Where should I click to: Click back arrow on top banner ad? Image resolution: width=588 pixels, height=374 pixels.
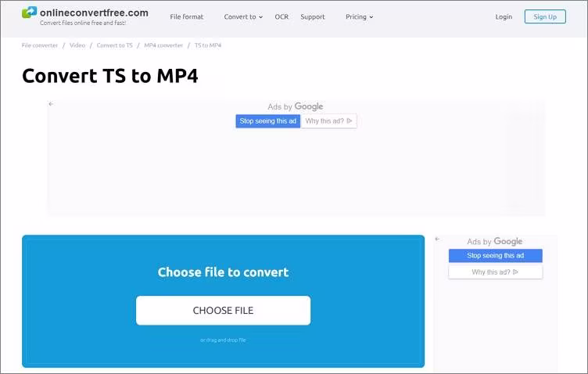point(51,104)
